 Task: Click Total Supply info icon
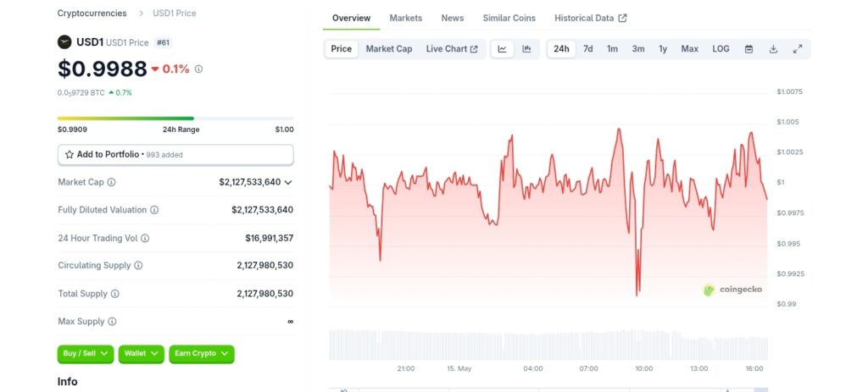(115, 294)
